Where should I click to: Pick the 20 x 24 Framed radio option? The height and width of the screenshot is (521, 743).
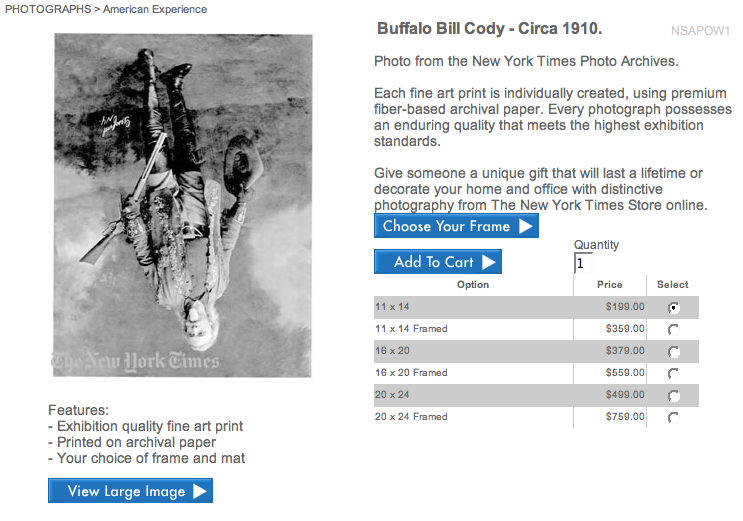(x=673, y=417)
